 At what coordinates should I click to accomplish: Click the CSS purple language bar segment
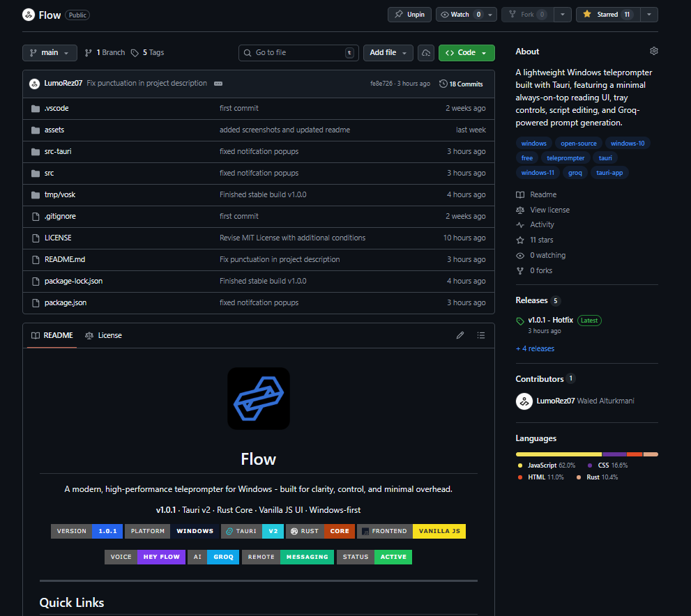click(x=615, y=454)
